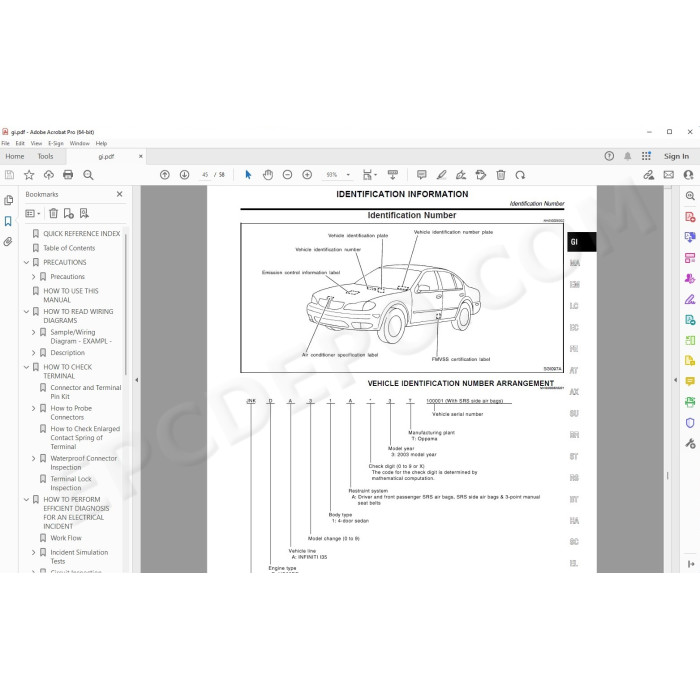Click the Rotate page icon
This screenshot has width=700, height=700.
pyautogui.click(x=520, y=175)
